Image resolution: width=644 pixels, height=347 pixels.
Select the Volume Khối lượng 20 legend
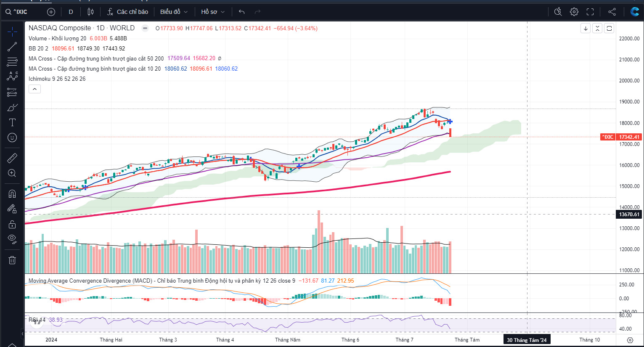[x=57, y=38]
